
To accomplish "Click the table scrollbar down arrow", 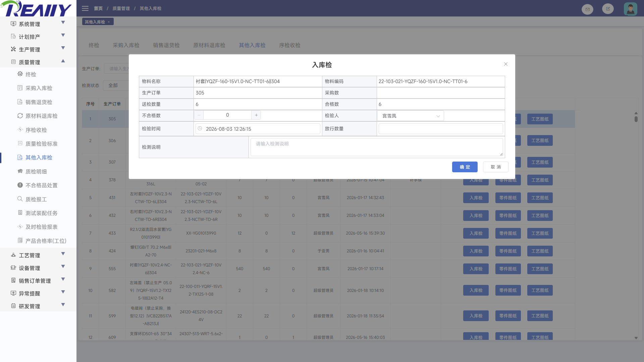I will [636, 338].
